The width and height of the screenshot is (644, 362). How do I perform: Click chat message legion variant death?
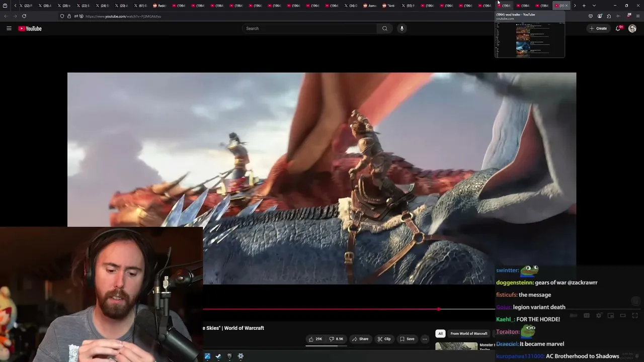(x=539, y=307)
